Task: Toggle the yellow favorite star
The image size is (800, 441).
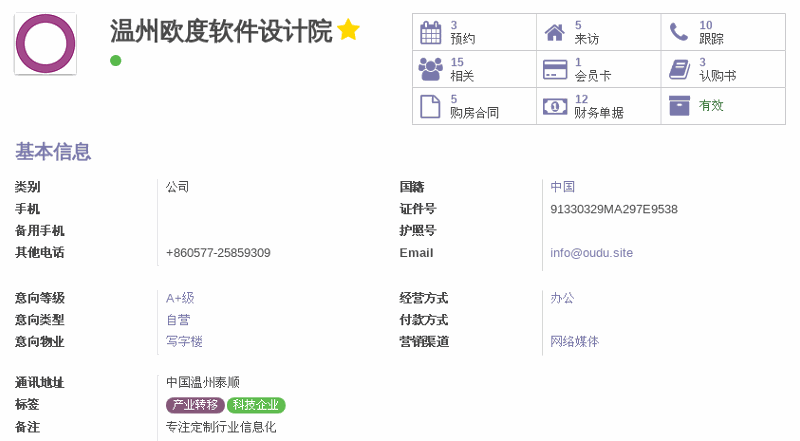Action: (x=348, y=30)
